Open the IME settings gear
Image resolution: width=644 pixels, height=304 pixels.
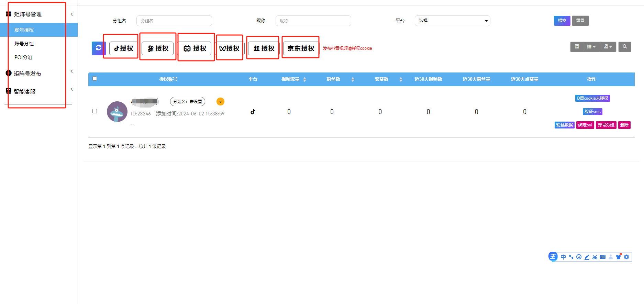[626, 257]
